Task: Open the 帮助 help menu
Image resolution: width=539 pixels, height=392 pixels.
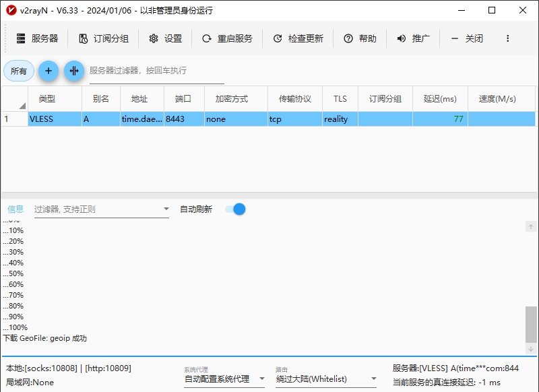Action: pos(360,38)
